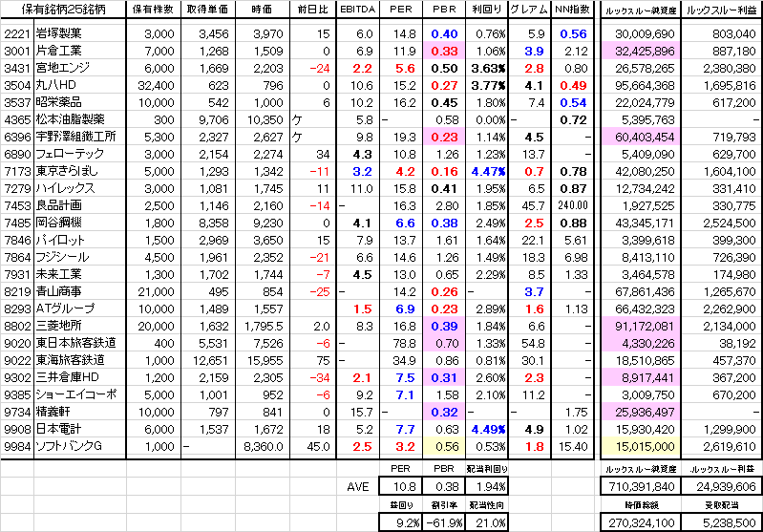Image resolution: width=763 pixels, height=532 pixels.
Task: Select 日本電計 yield cell 4.49%
Action: [x=488, y=429]
